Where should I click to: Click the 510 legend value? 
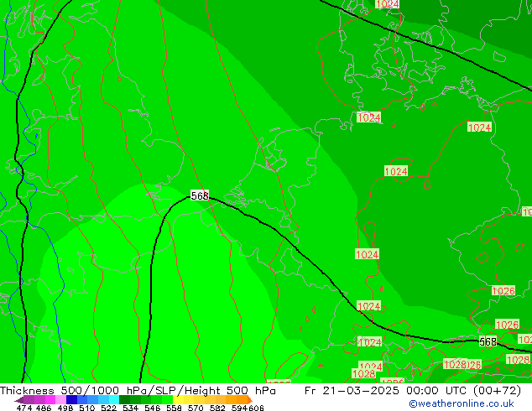tap(87, 408)
